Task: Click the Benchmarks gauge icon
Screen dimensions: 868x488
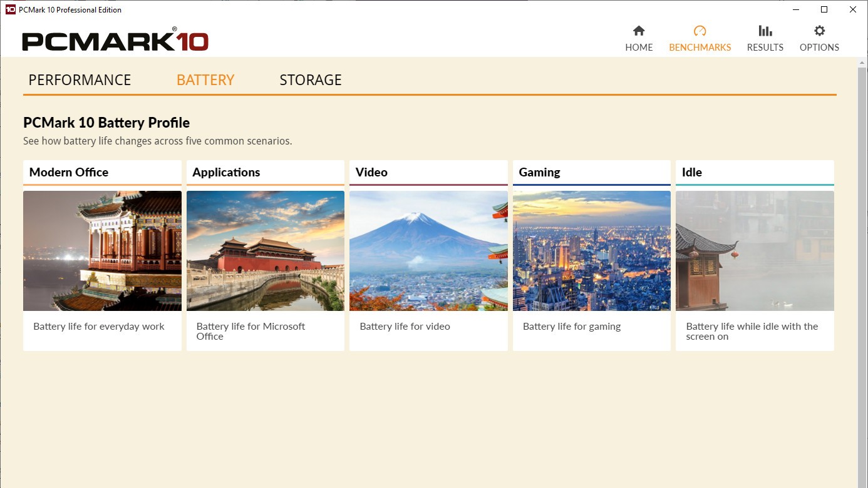Action: click(700, 31)
